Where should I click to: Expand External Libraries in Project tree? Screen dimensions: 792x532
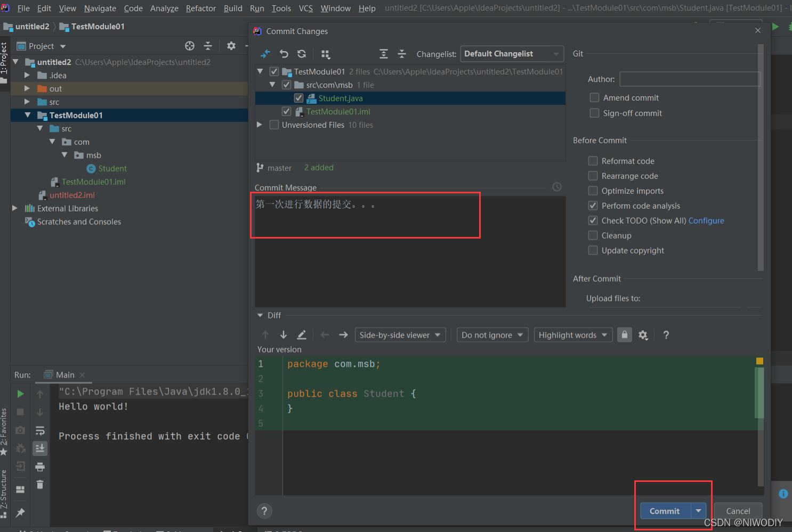click(x=15, y=208)
